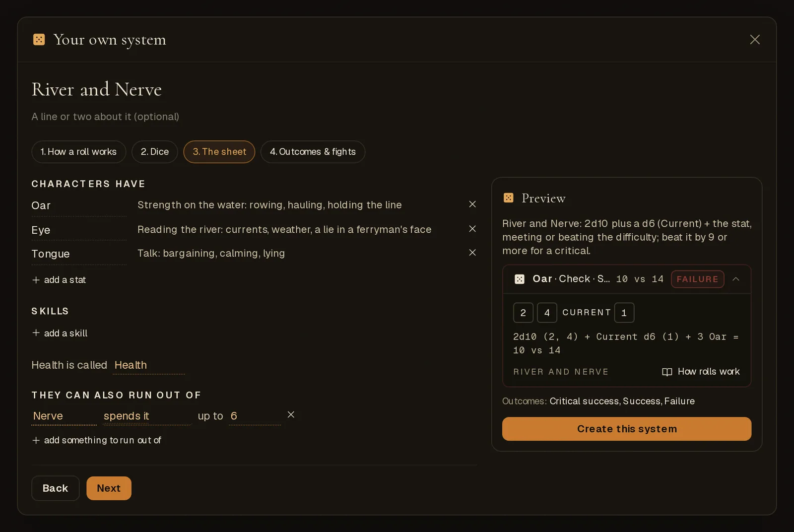
Task: Edit the Nerve resource name
Action: pyautogui.click(x=64, y=416)
